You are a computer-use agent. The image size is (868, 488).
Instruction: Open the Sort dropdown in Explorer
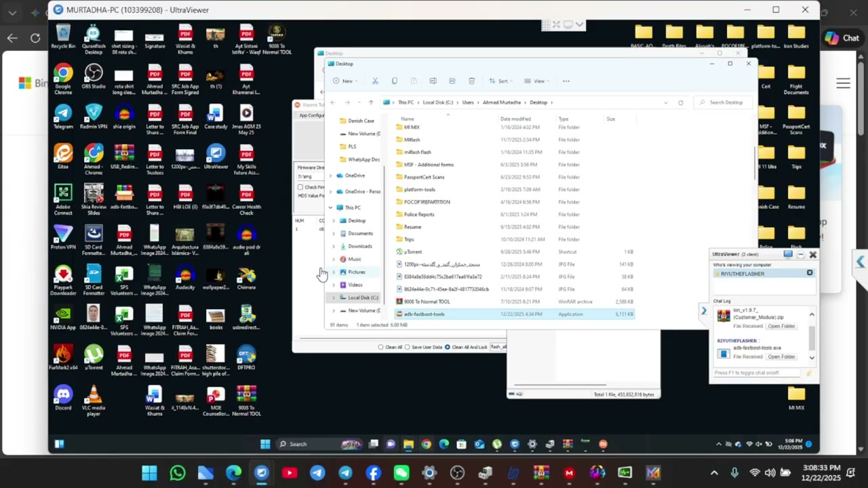coord(500,81)
